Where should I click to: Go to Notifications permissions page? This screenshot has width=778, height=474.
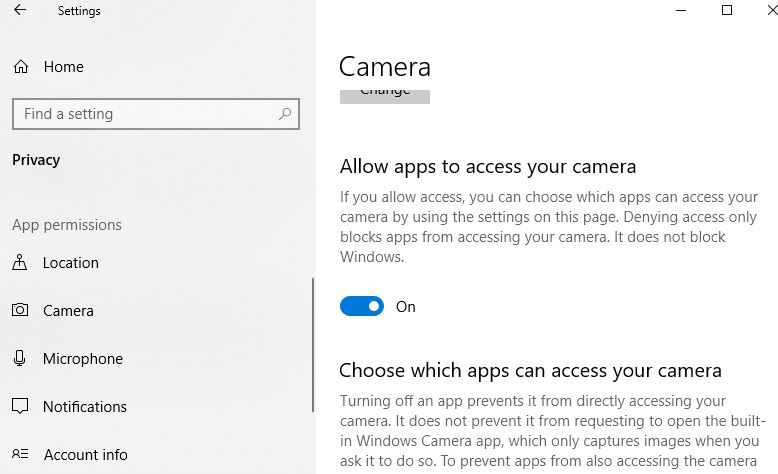point(85,407)
